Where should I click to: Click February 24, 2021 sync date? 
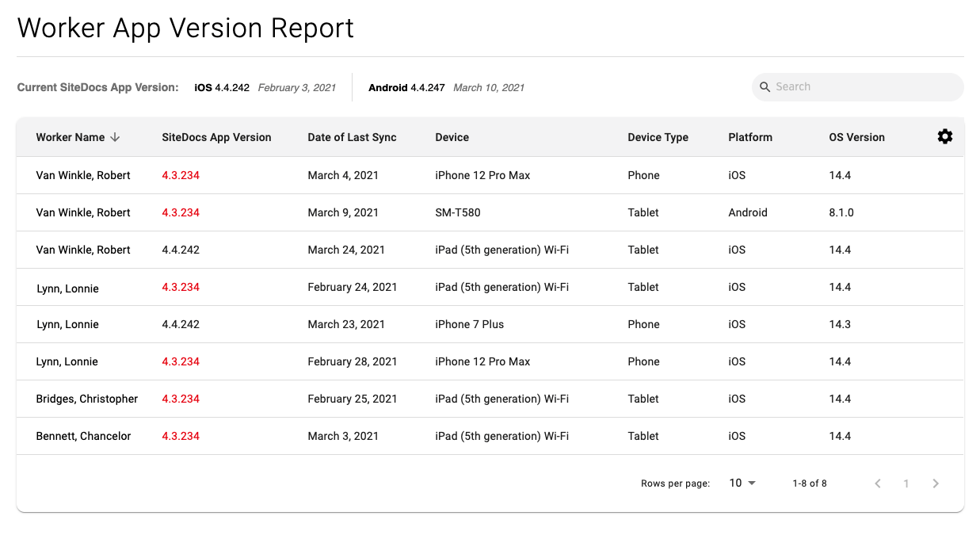coord(353,287)
